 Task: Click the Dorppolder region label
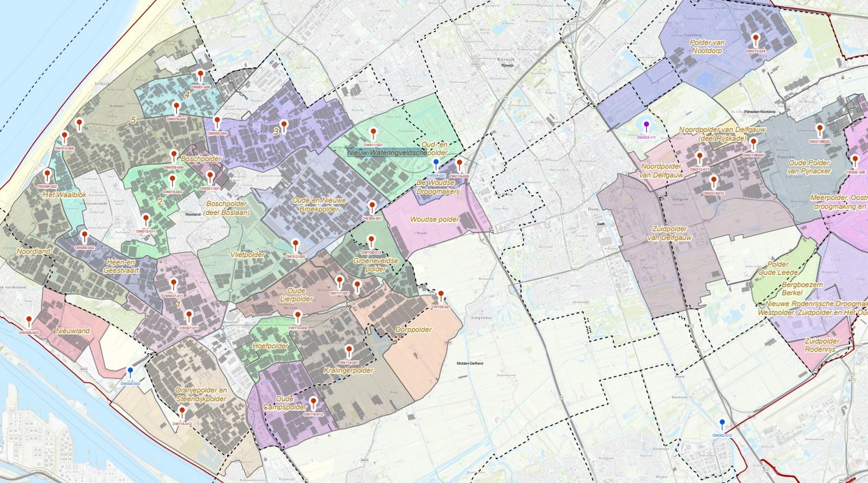pos(413,330)
